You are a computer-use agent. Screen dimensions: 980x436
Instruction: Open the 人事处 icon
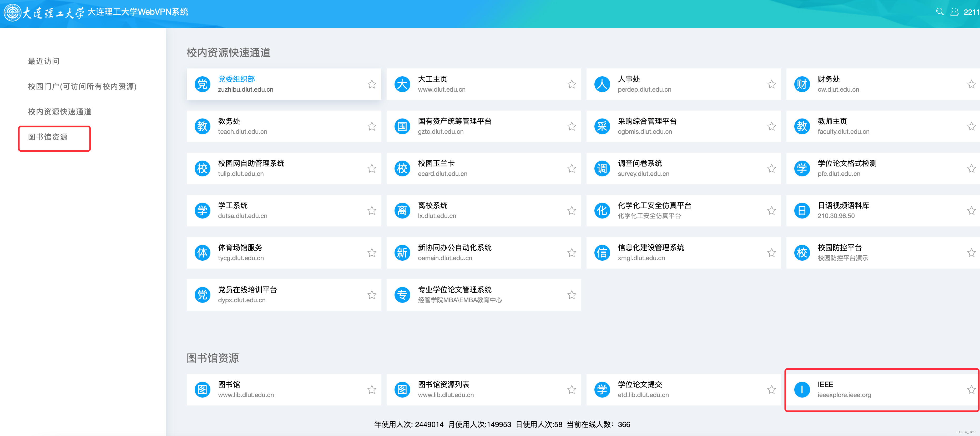pos(602,84)
